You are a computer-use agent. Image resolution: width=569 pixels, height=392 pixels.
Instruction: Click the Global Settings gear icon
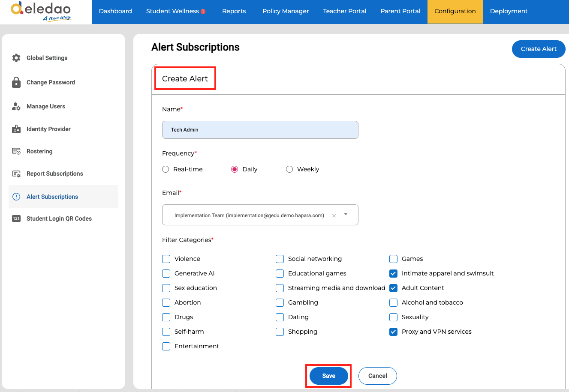click(x=16, y=58)
